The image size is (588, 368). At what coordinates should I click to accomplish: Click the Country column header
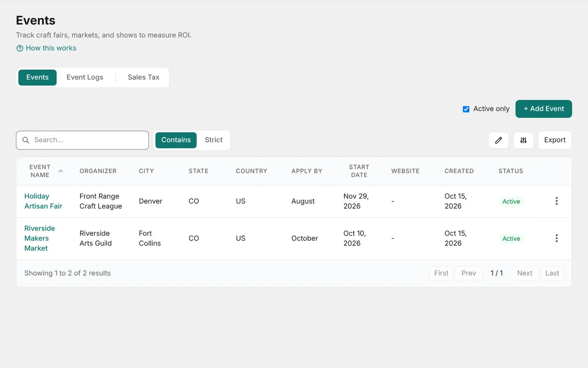(252, 171)
